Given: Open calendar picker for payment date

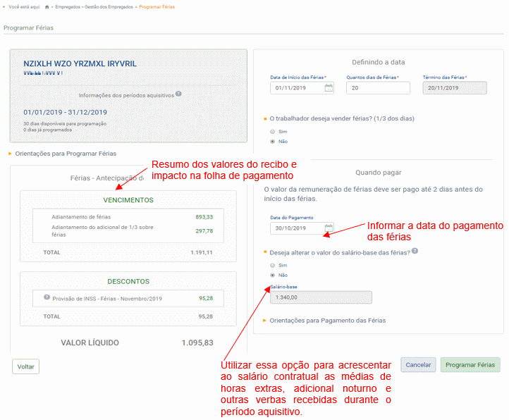Looking at the screenshot, I should pos(329,228).
